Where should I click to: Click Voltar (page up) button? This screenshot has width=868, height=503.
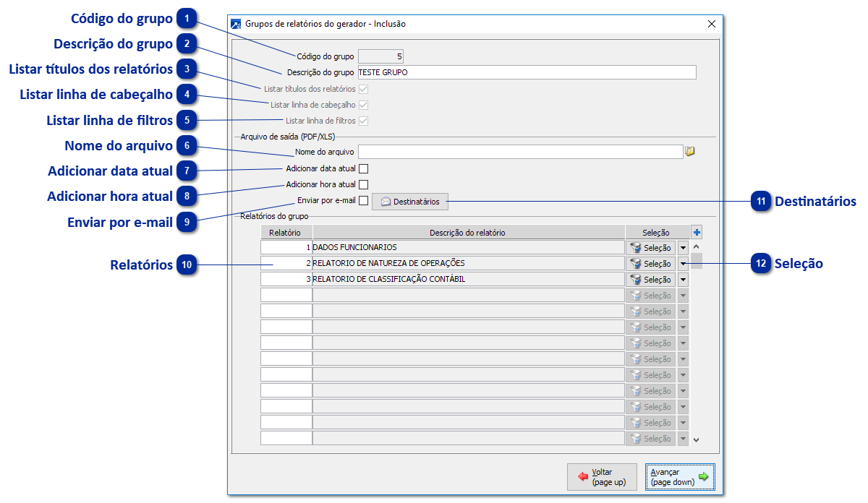pos(602,477)
